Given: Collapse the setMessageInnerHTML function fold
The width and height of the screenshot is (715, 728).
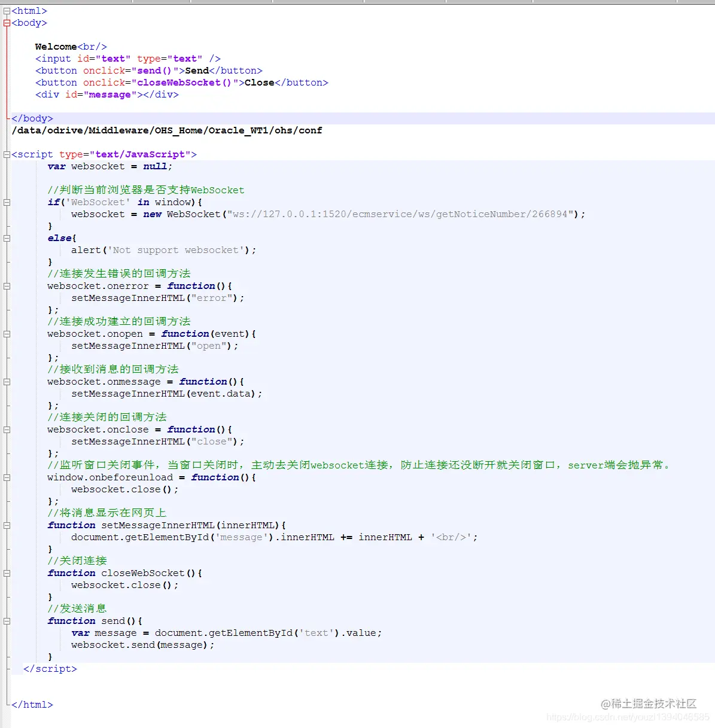Looking at the screenshot, I should pos(7,525).
